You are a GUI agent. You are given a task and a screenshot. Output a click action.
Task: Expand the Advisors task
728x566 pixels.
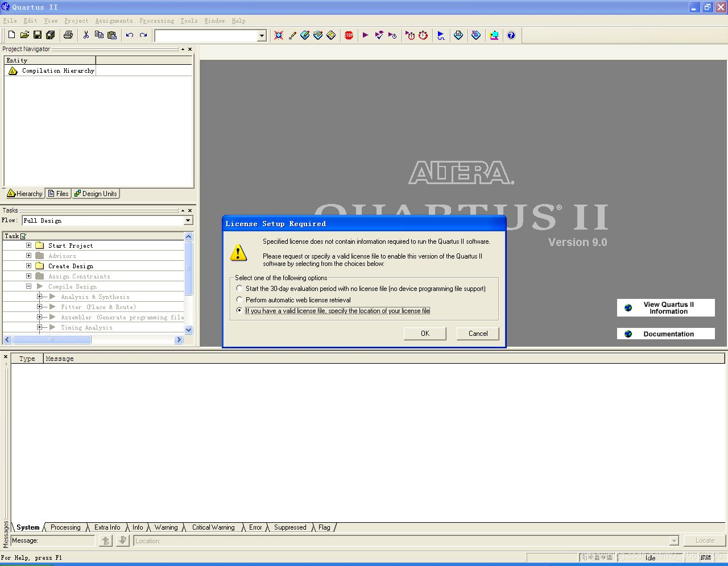coord(28,256)
